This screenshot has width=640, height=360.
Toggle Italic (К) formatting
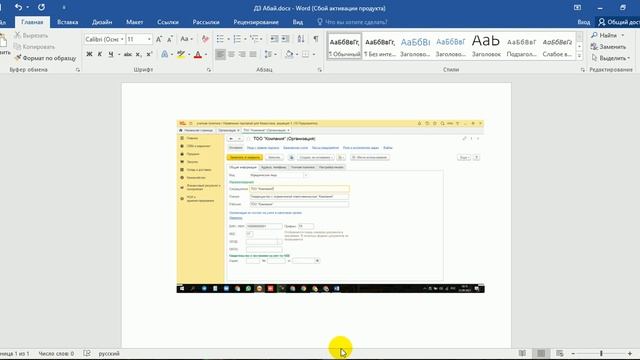(100, 54)
